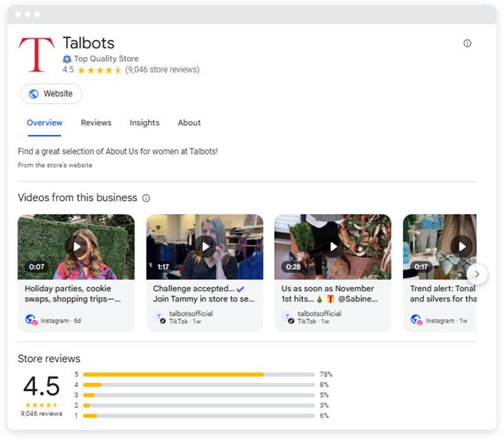Click the Trend alert: Tonal title text
Screen dimensions: 504x440
443,294
